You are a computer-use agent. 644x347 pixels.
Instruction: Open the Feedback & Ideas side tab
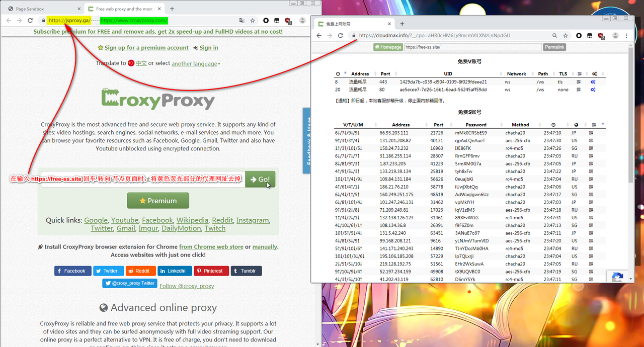pyautogui.click(x=306, y=141)
